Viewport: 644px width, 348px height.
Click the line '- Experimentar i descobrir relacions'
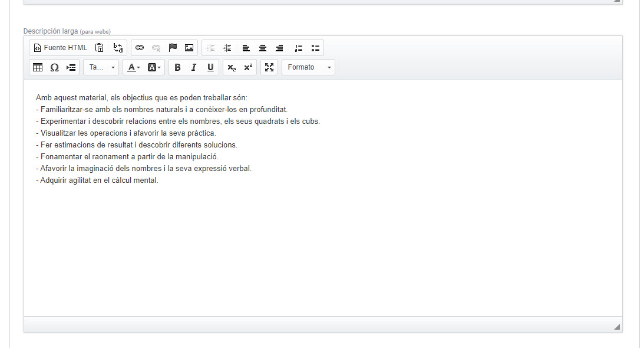[178, 122]
